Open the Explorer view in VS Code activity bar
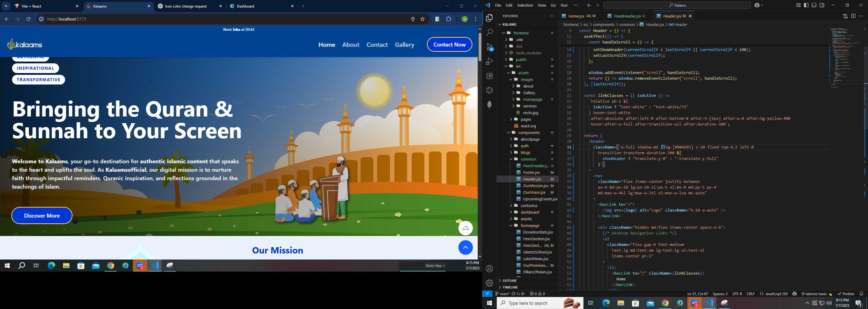Image resolution: width=868 pixels, height=309 pixels. [489, 18]
